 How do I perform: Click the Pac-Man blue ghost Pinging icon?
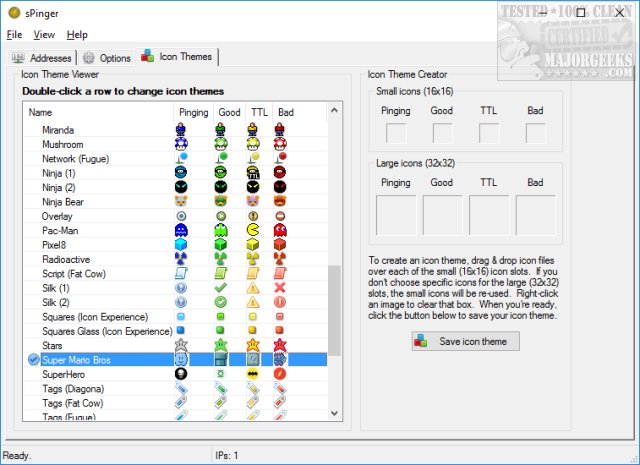point(180,230)
